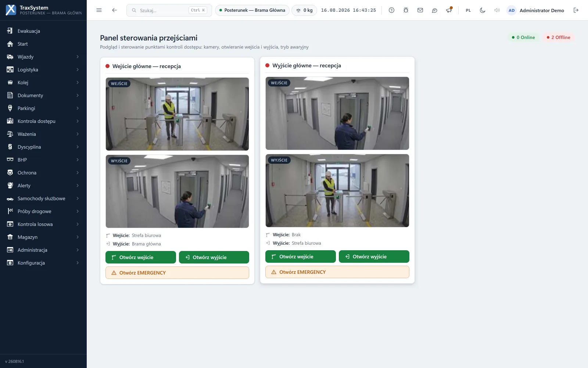This screenshot has height=368, width=588.
Task: Expand the Konfiguracja menu chevron
Action: (78, 263)
